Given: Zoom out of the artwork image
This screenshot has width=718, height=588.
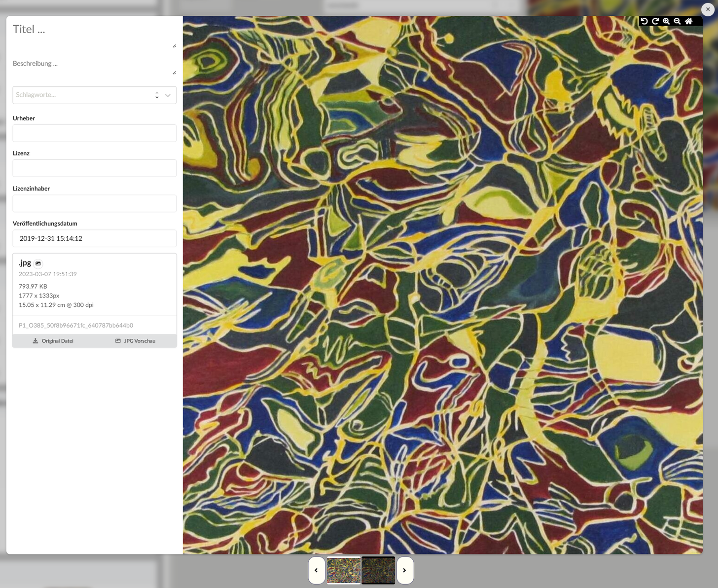Looking at the screenshot, I should (677, 21).
